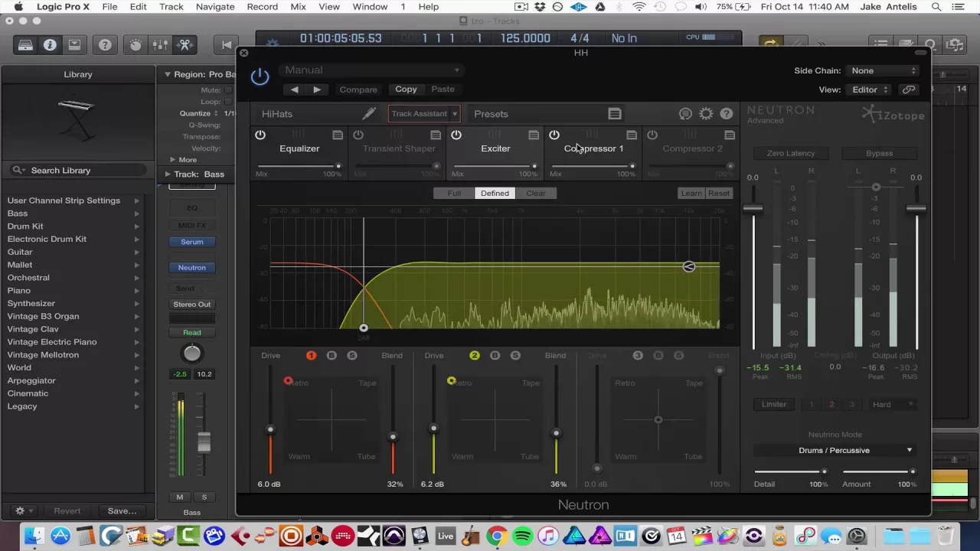Adjust band 1 Drive slider
The width and height of the screenshot is (980, 551).
[270, 431]
